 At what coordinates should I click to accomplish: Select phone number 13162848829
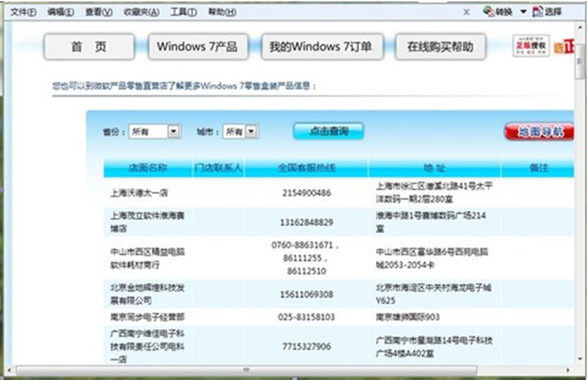point(307,222)
